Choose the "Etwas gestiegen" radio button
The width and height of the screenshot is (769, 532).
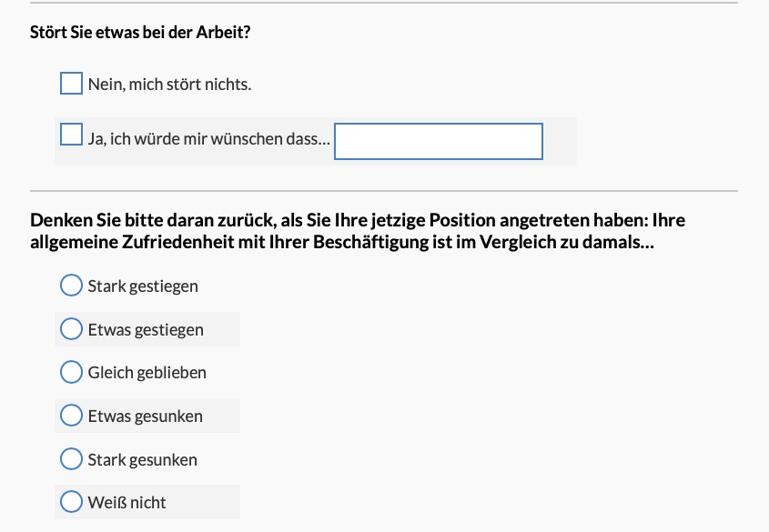[71, 328]
